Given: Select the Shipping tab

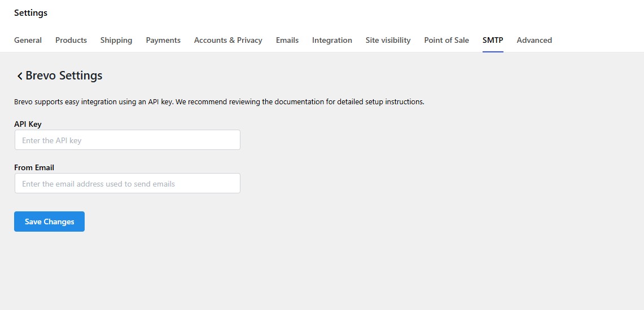Looking at the screenshot, I should [116, 40].
